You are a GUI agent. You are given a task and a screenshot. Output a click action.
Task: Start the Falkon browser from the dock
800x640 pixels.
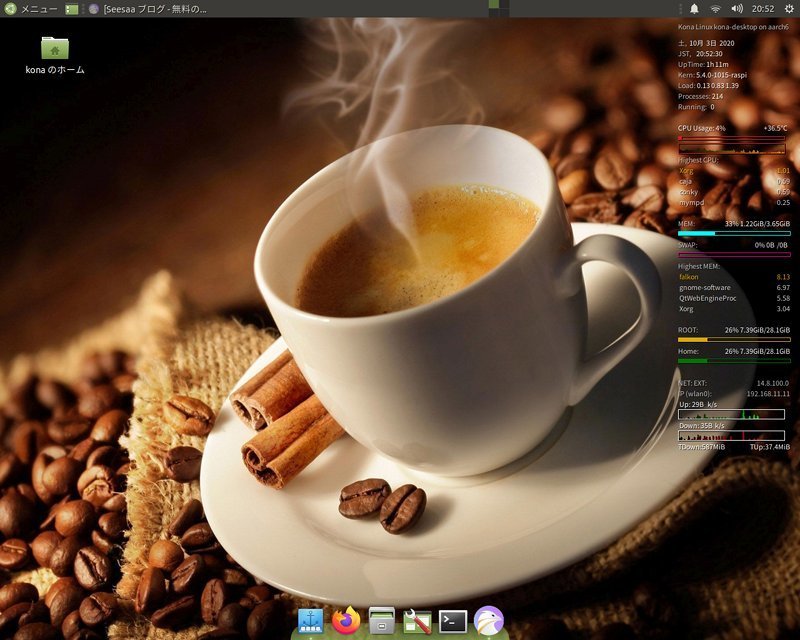[487, 620]
